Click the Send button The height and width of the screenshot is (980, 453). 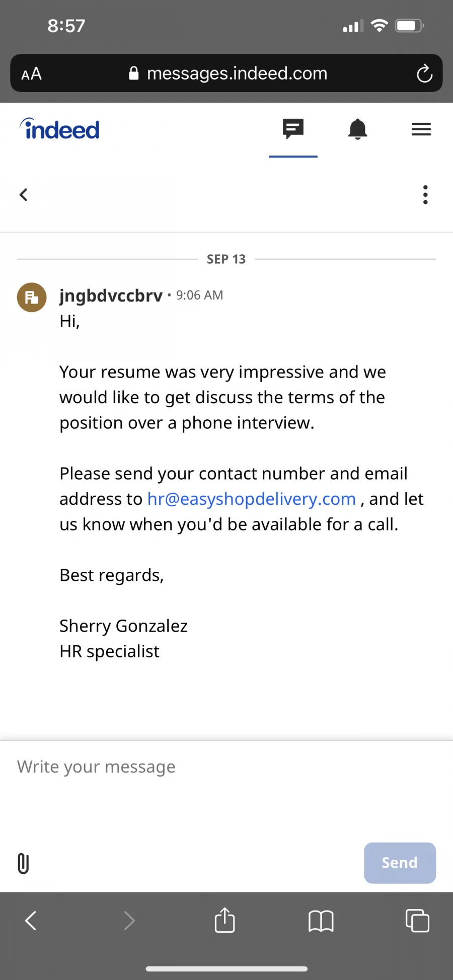[400, 863]
